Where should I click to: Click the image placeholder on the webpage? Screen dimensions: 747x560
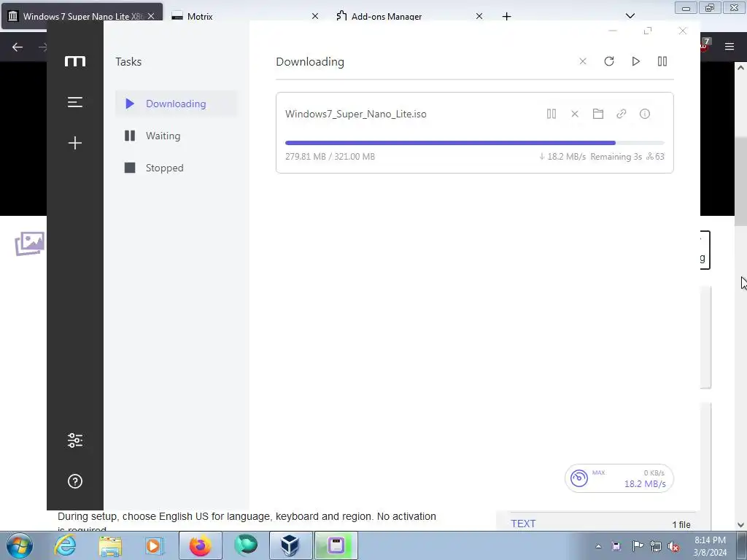[x=29, y=244]
